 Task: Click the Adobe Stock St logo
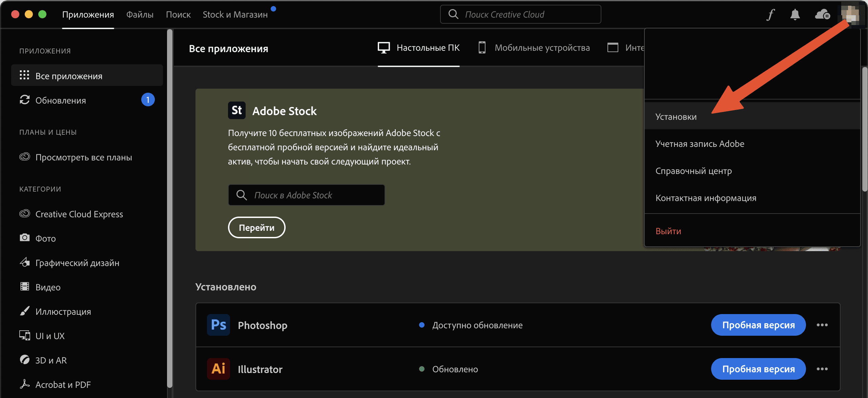(x=236, y=110)
